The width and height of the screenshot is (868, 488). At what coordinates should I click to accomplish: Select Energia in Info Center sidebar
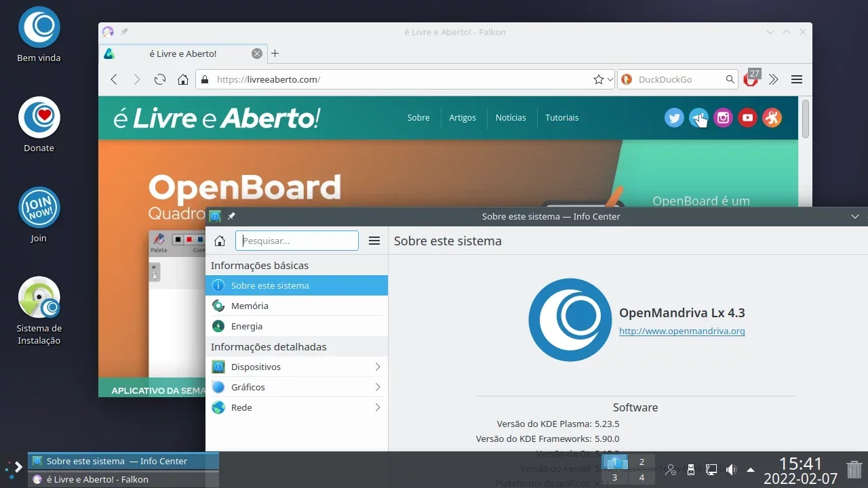296,326
